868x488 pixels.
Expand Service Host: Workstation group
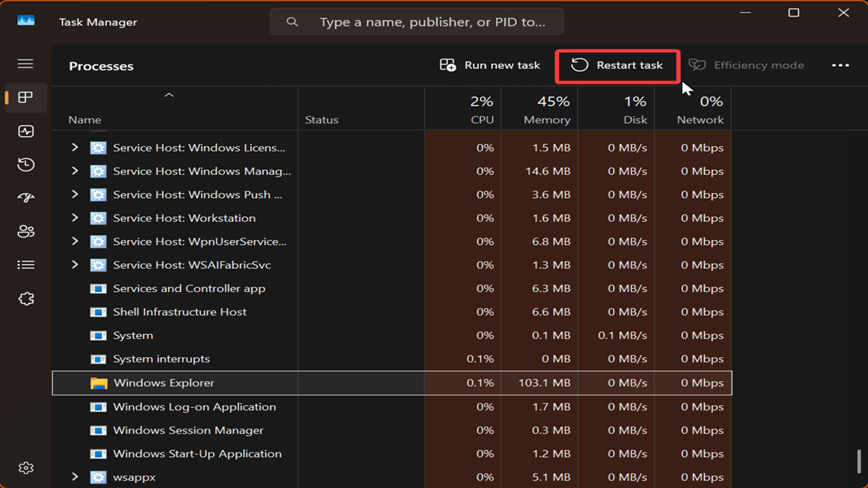75,218
